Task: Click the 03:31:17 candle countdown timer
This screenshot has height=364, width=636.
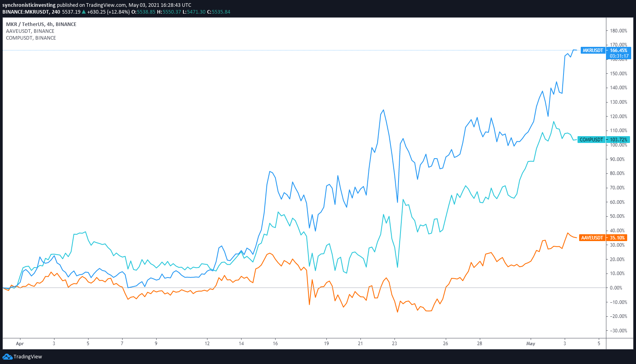Action: 619,56
